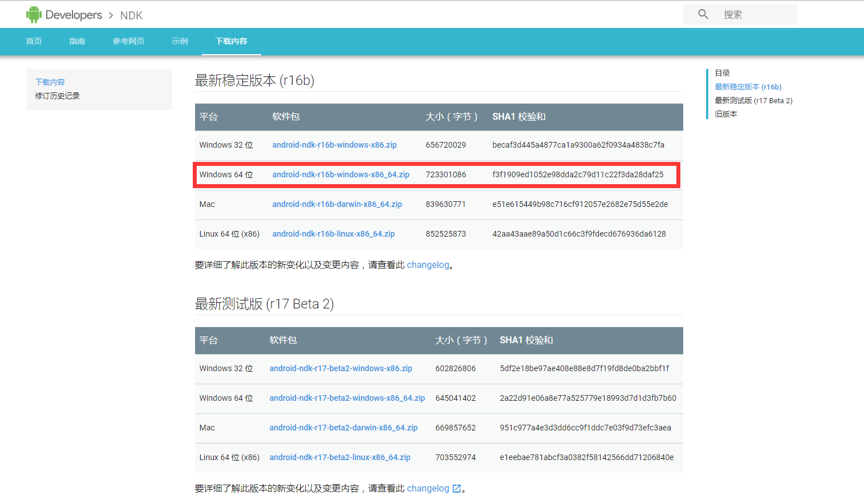Select the 下载内容 tab

(x=232, y=41)
